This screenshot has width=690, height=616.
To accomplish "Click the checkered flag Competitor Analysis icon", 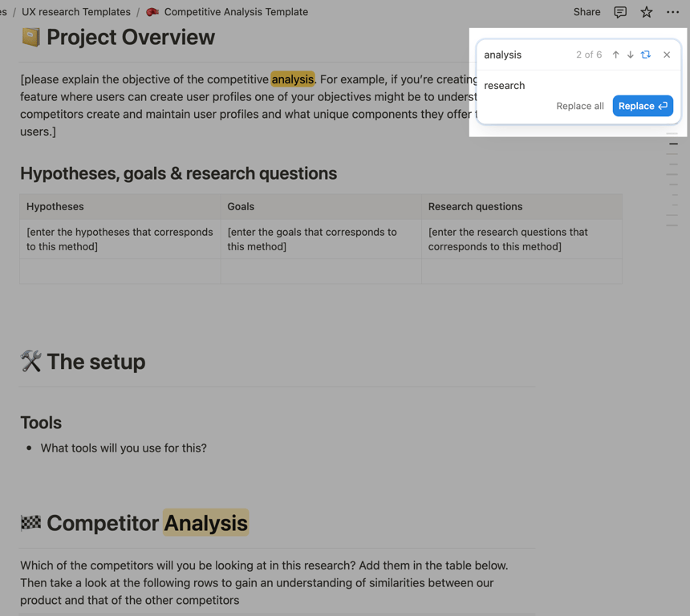I will coord(30,523).
